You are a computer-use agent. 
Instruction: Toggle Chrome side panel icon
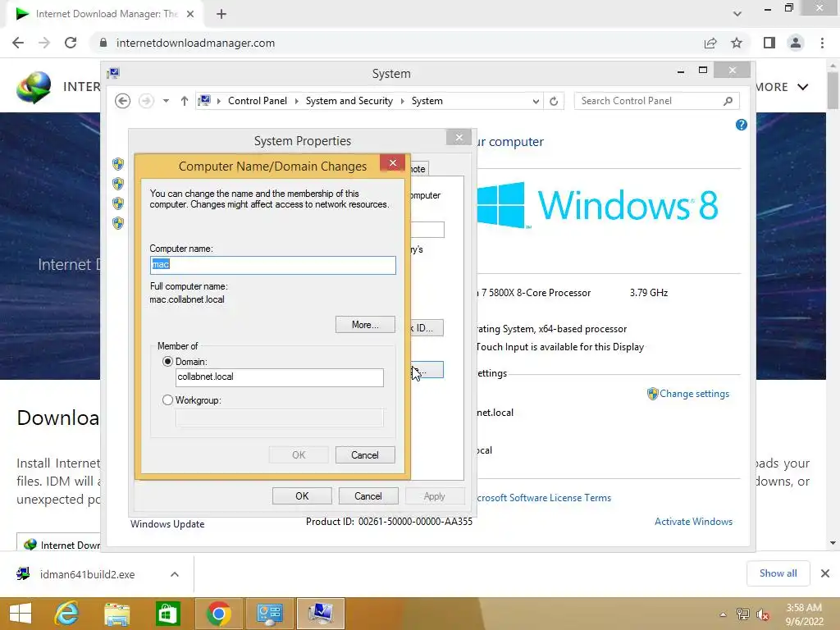pos(769,43)
